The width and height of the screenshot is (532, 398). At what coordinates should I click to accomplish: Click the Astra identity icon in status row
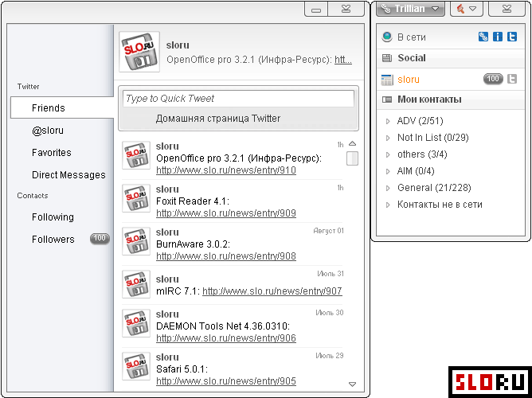(x=483, y=37)
